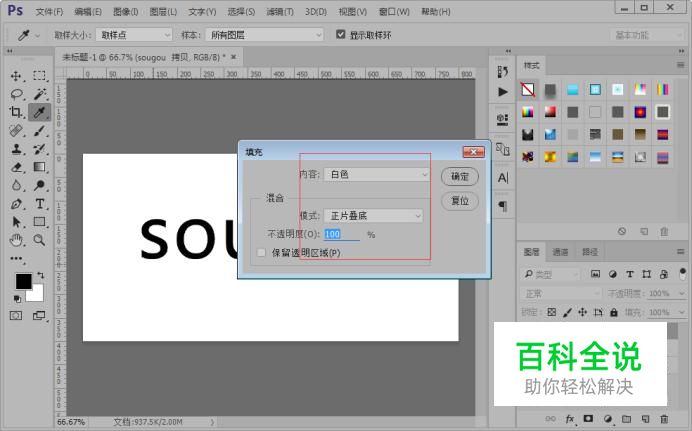Viewport: 692px width, 431px height.
Task: Reset default foreground and background colors
Action: click(17, 299)
